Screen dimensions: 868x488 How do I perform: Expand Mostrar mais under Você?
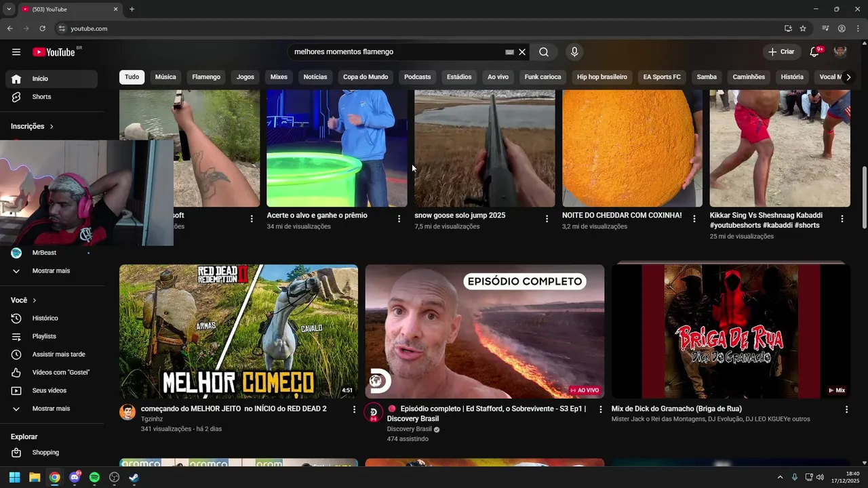click(x=52, y=409)
